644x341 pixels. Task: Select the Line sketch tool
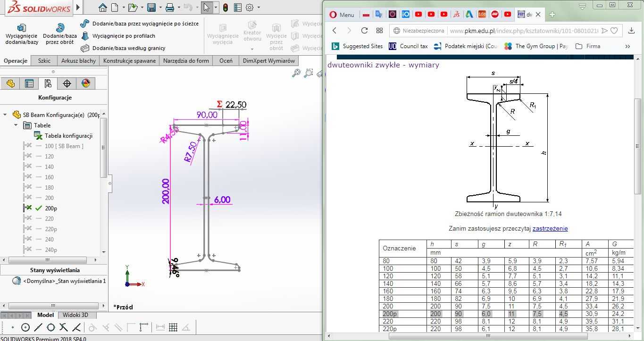(38, 327)
